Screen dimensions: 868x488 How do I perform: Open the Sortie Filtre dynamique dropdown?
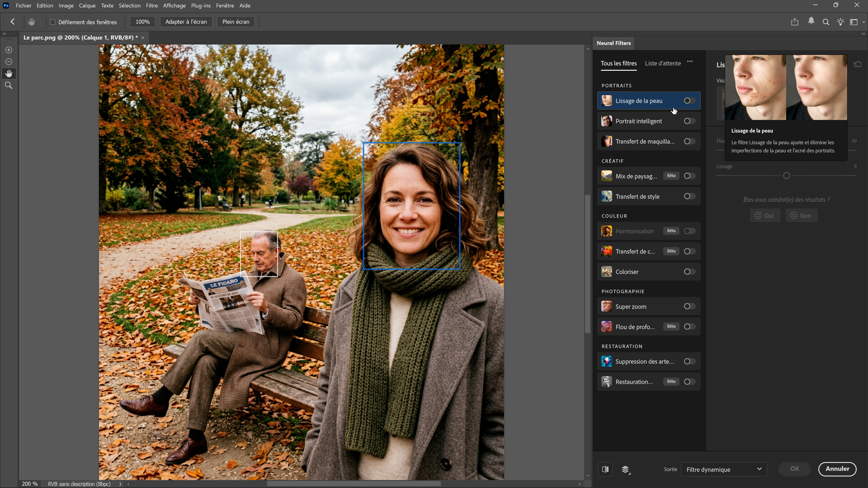(724, 469)
